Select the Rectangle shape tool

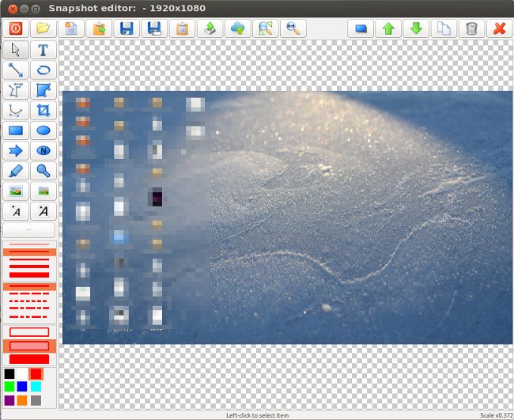(16, 131)
